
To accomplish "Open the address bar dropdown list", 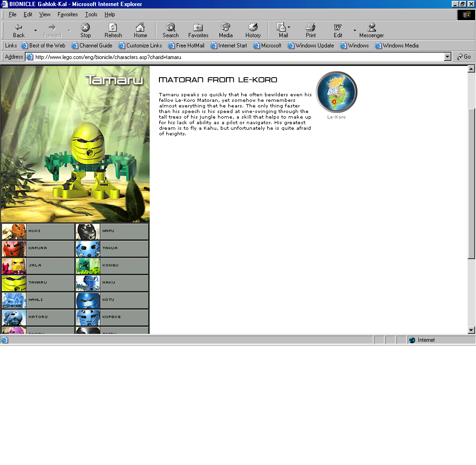I will [448, 57].
